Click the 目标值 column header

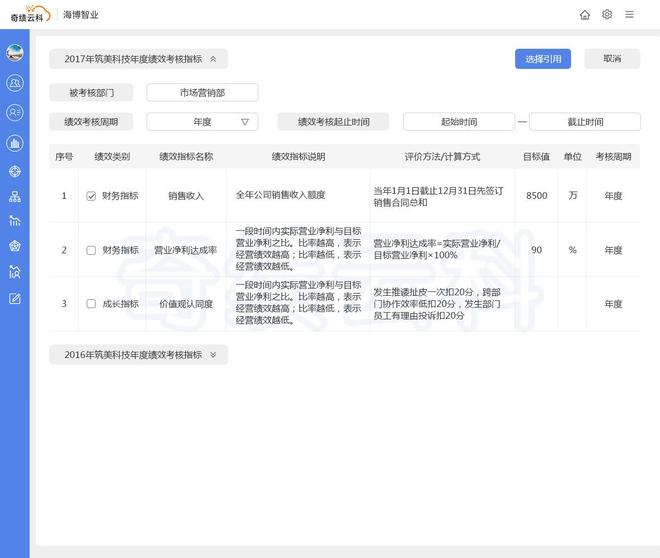[x=536, y=157]
